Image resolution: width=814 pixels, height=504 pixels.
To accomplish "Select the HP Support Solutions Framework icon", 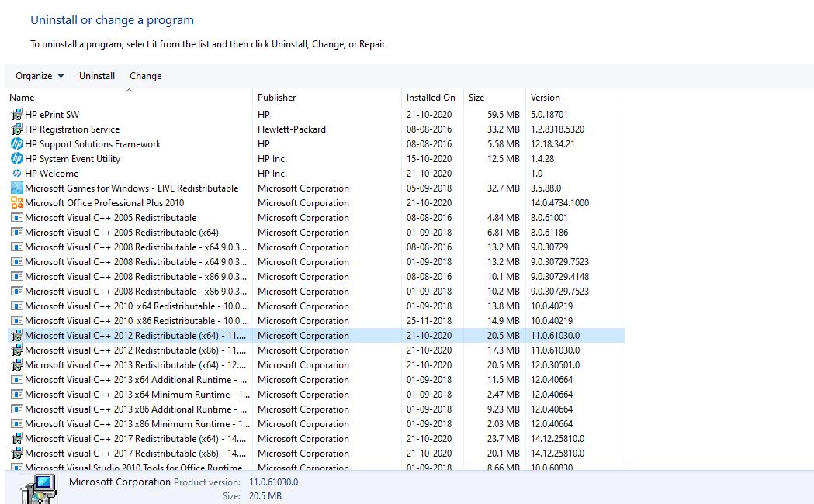I will click(x=16, y=143).
